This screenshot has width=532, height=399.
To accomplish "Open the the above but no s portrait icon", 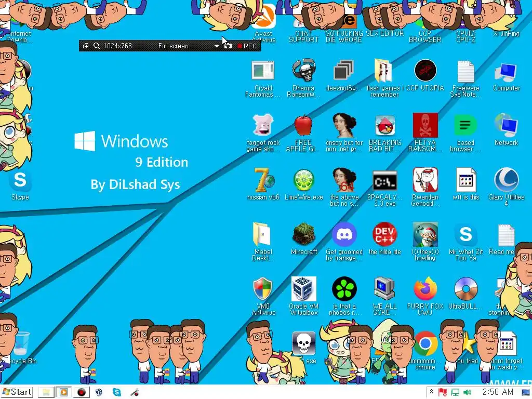I will click(x=344, y=180).
